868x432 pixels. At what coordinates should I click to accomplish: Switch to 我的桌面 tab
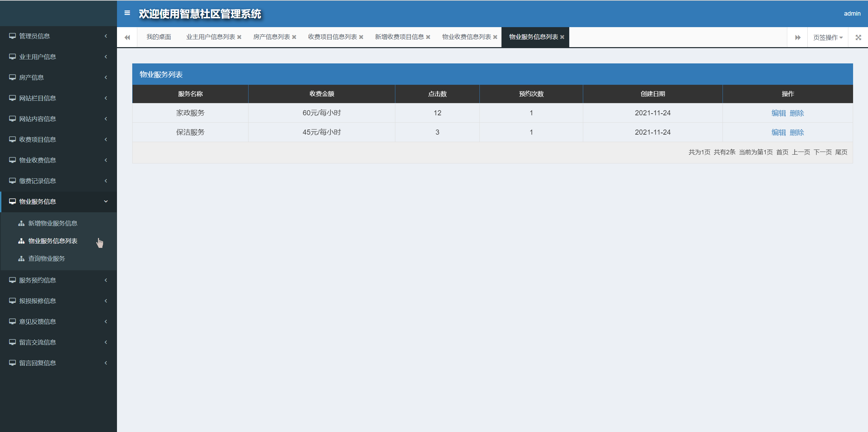159,37
